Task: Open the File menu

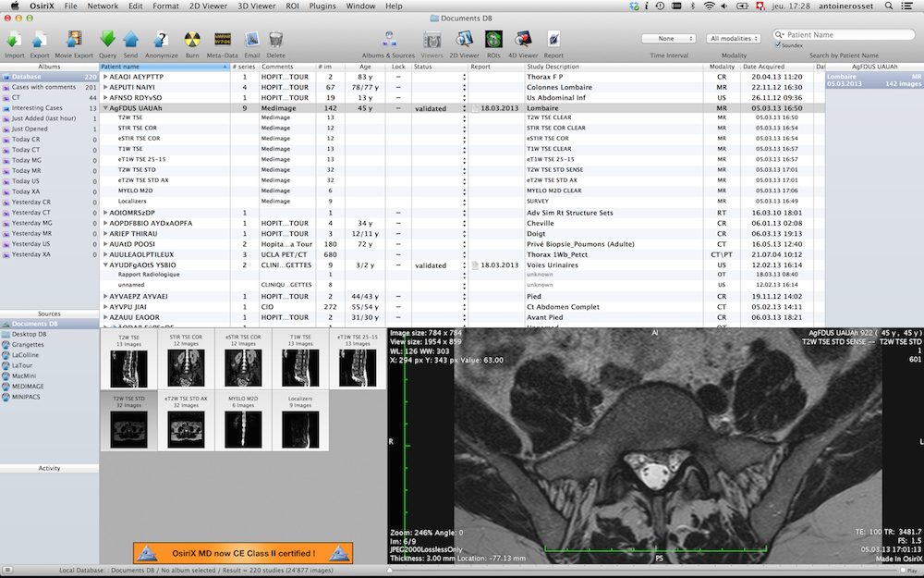Action: pyautogui.click(x=71, y=6)
